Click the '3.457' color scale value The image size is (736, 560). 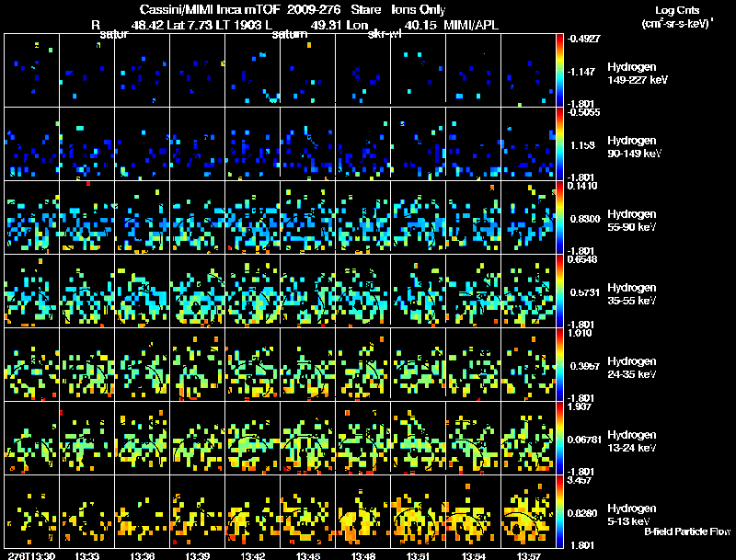click(x=580, y=480)
